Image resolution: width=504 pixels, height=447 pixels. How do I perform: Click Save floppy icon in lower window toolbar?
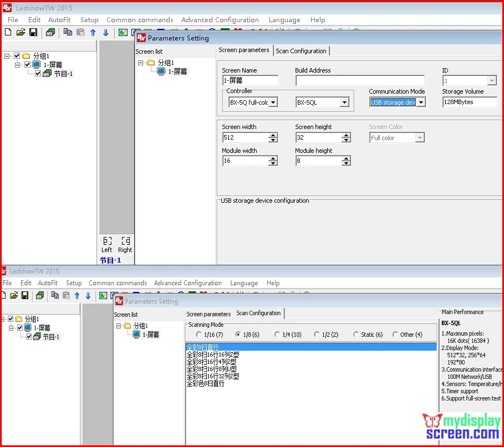point(25,295)
